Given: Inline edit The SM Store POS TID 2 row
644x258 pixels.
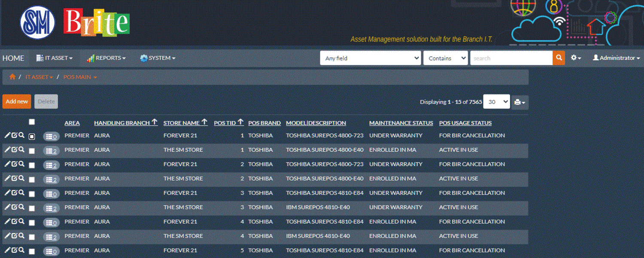Looking at the screenshot, I should pyautogui.click(x=14, y=178).
